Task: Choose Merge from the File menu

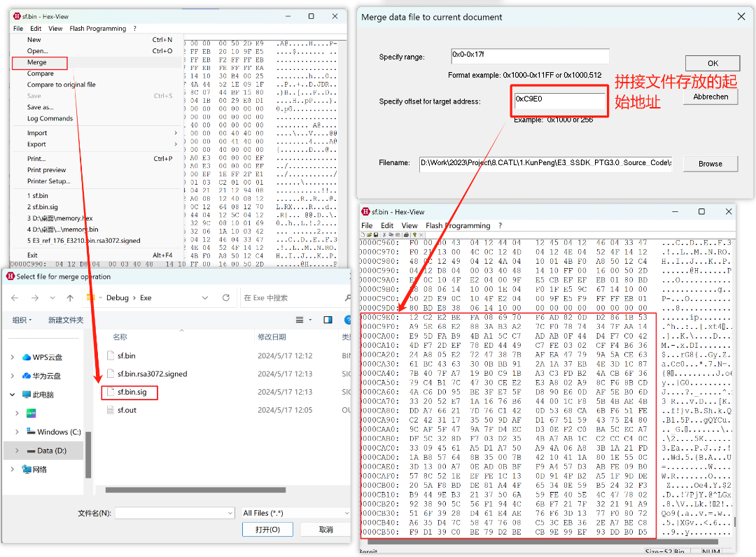Action: pos(37,62)
